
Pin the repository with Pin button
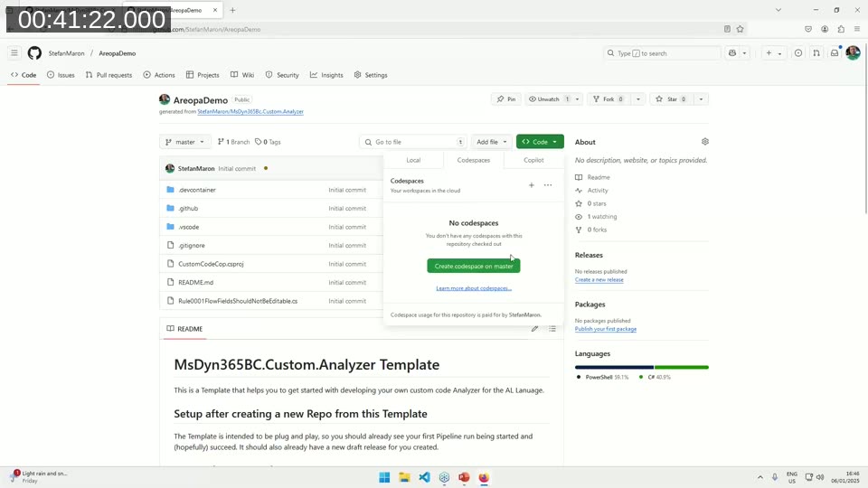(x=506, y=99)
